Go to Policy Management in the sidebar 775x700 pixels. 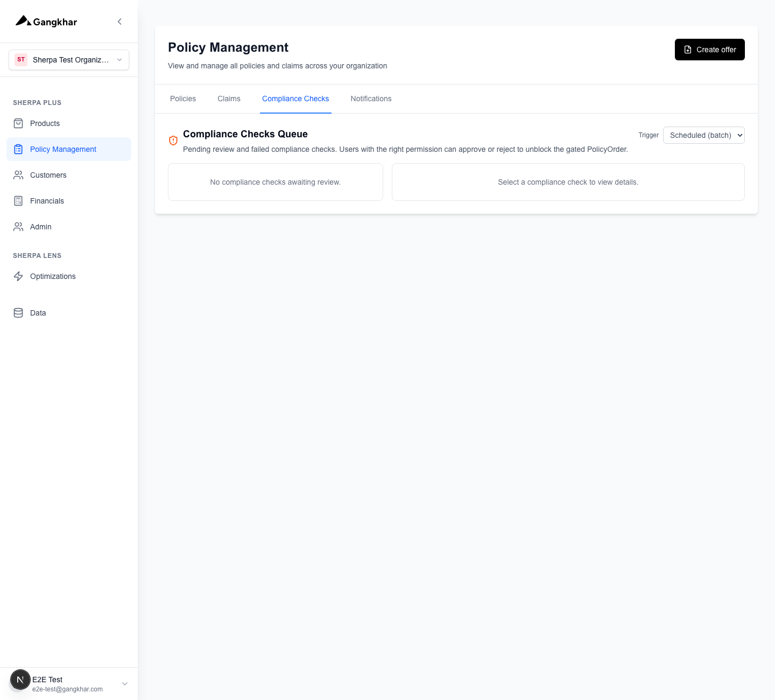(69, 149)
